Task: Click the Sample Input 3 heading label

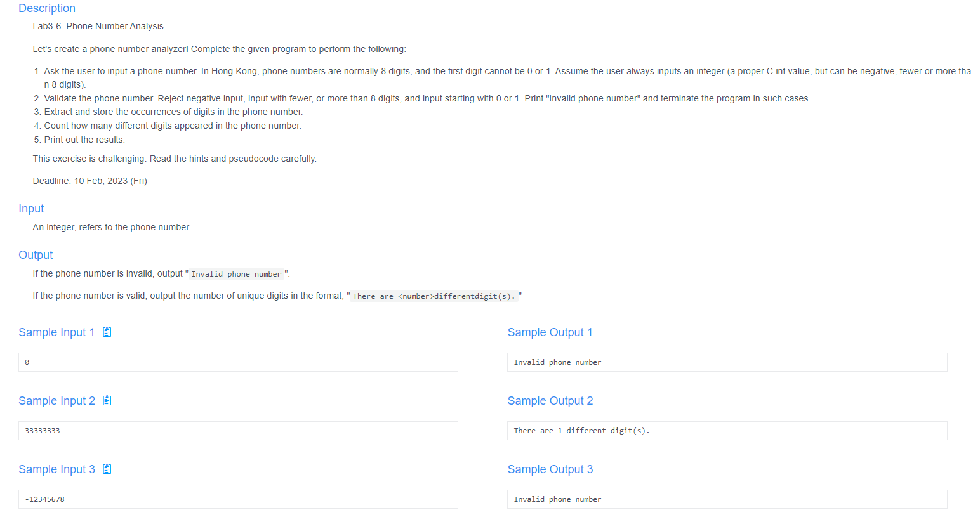Action: tap(56, 469)
